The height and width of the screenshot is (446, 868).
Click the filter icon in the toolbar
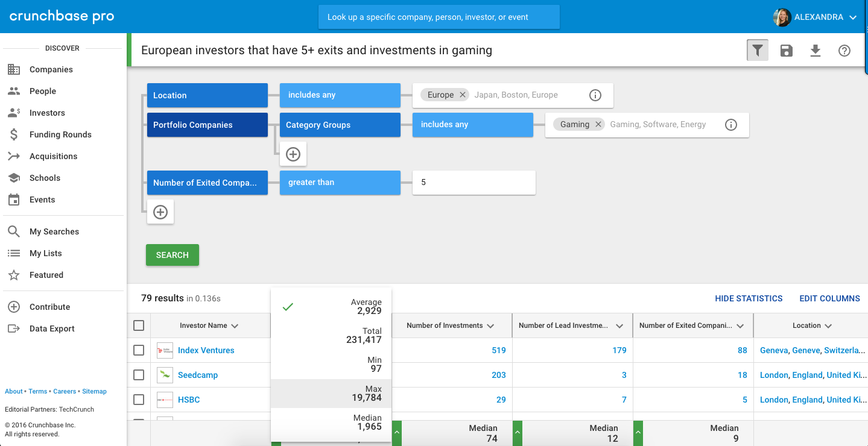point(757,50)
